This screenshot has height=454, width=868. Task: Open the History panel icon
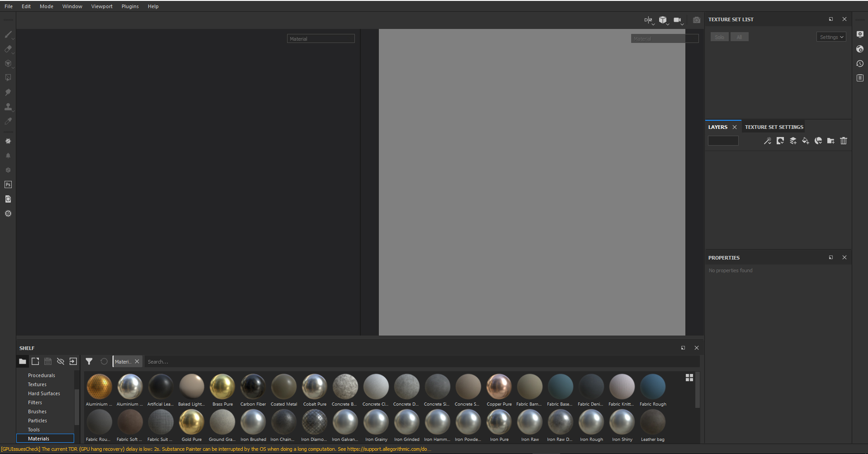coord(860,63)
